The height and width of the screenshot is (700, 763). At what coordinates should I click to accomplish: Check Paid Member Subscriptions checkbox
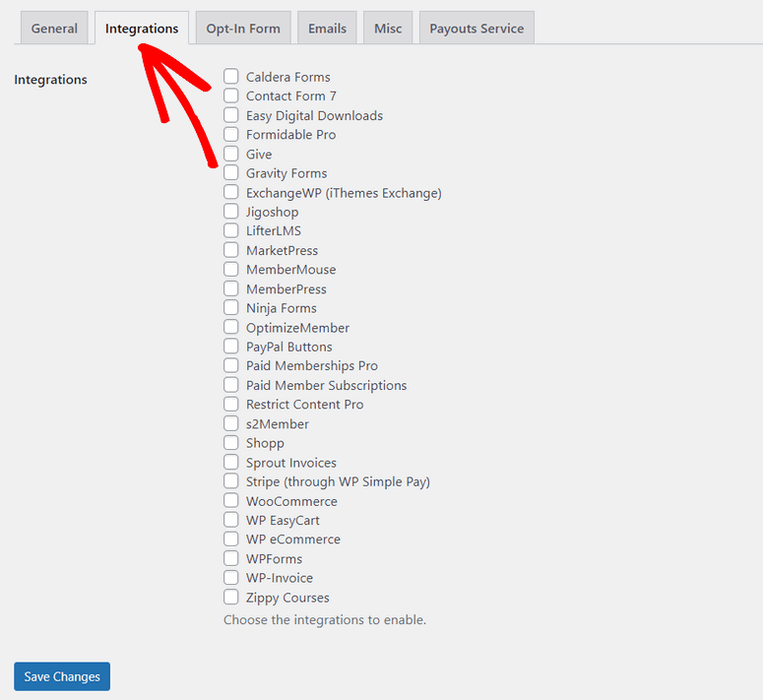[x=231, y=385]
